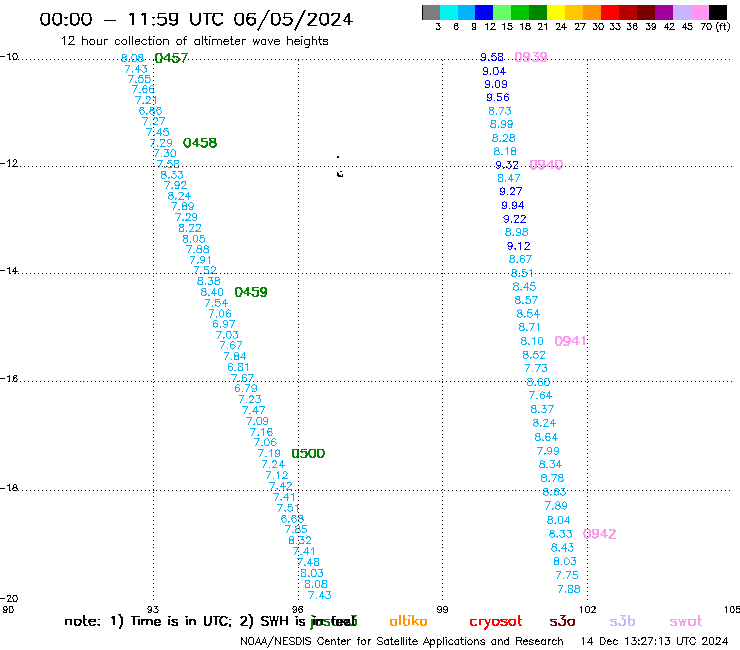Click the wave height value 7.48

click(308, 562)
